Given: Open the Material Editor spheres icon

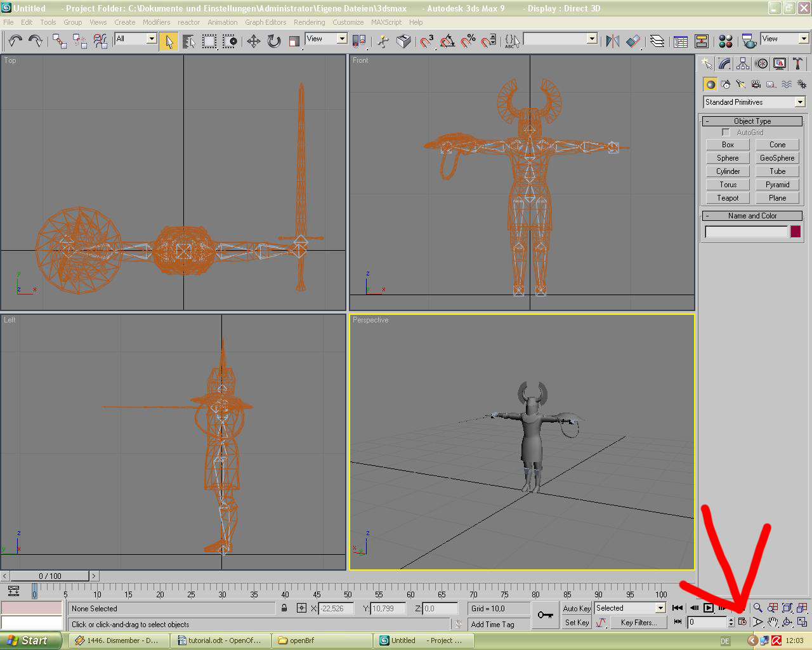Looking at the screenshot, I should (726, 41).
